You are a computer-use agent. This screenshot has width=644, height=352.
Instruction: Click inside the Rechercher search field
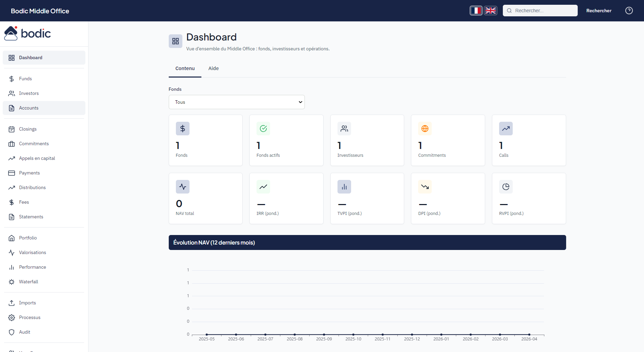click(x=541, y=11)
